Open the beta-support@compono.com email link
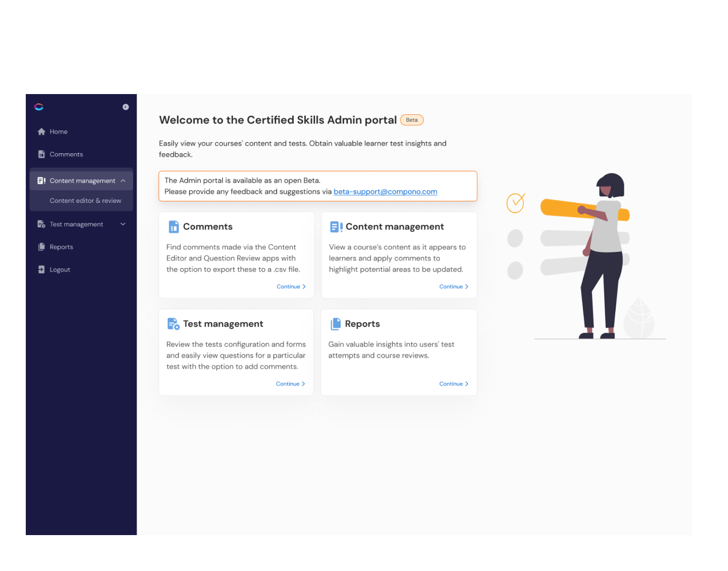 point(385,192)
